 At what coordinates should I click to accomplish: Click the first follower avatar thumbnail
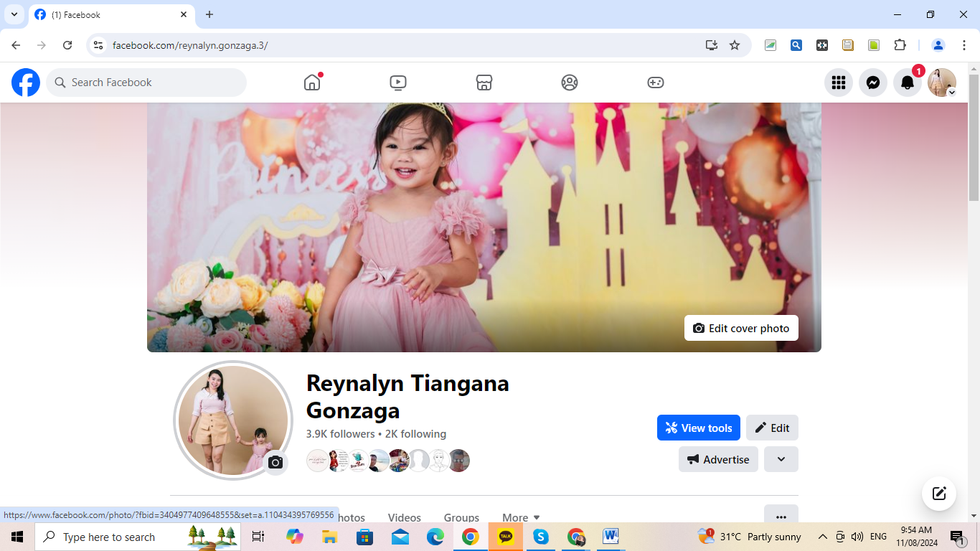tap(317, 461)
